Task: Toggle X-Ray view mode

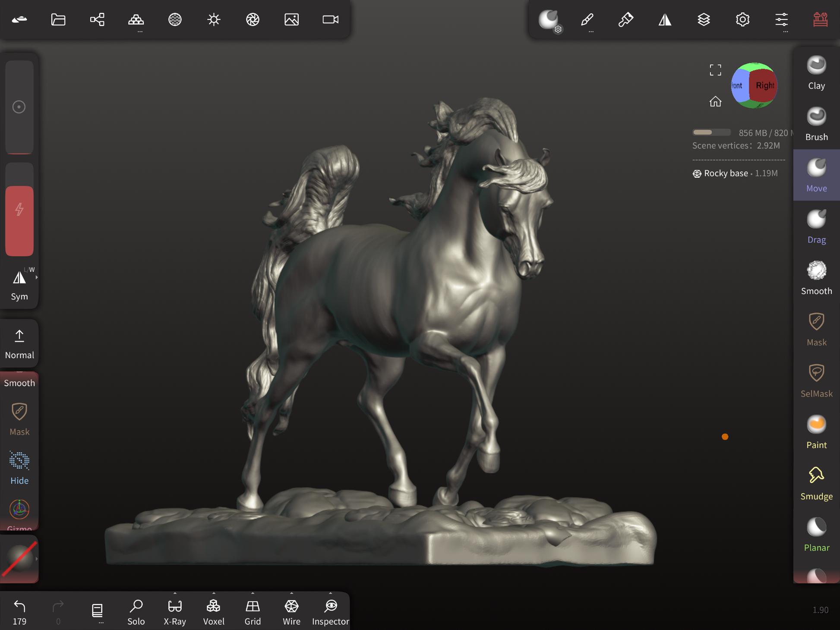Action: tap(175, 611)
